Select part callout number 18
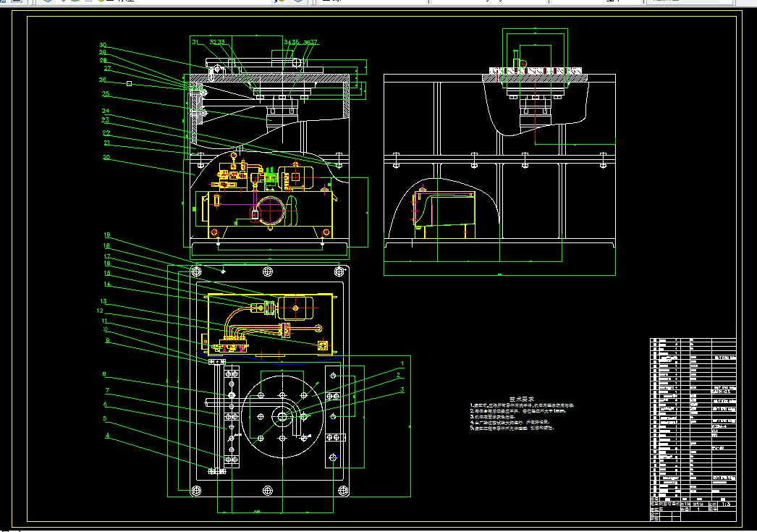 [106, 245]
